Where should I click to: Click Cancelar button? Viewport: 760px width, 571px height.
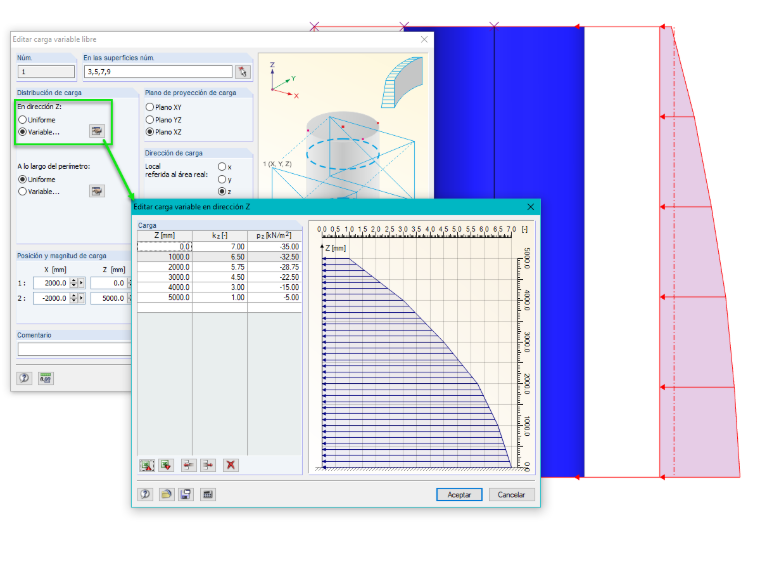tap(511, 494)
